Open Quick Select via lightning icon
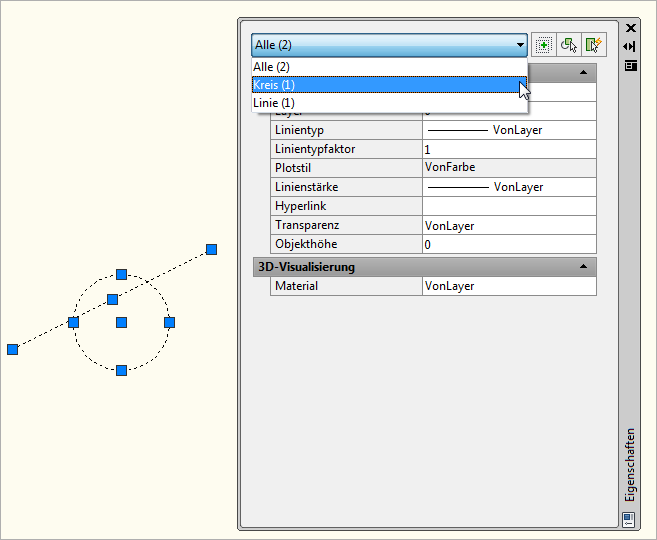Image resolution: width=657 pixels, height=540 pixels. pyautogui.click(x=595, y=45)
